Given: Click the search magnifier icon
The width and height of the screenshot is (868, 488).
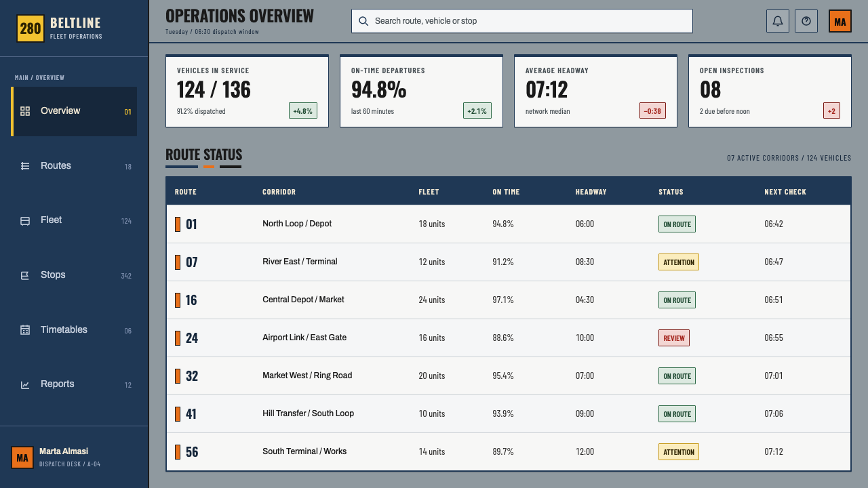Looking at the screenshot, I should click(x=363, y=21).
